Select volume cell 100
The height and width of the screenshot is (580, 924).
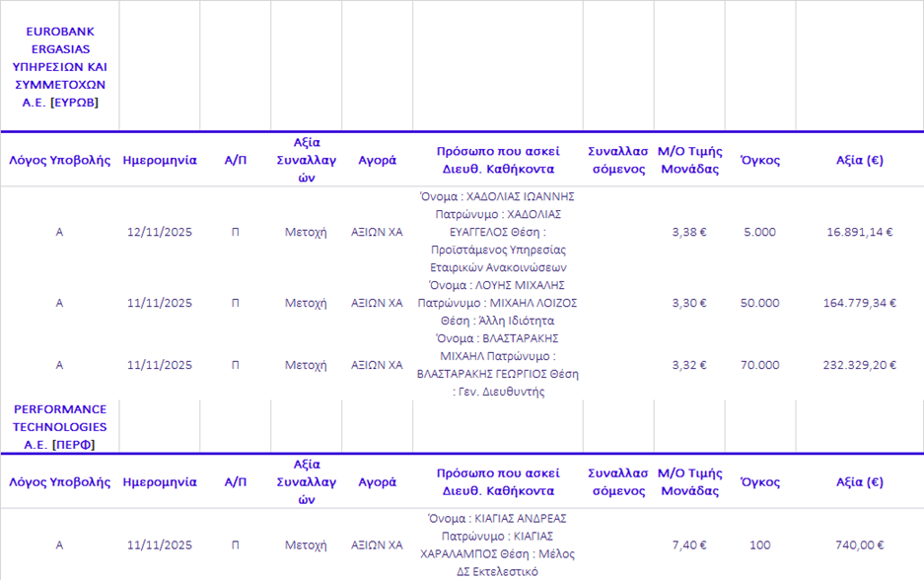[x=760, y=545]
